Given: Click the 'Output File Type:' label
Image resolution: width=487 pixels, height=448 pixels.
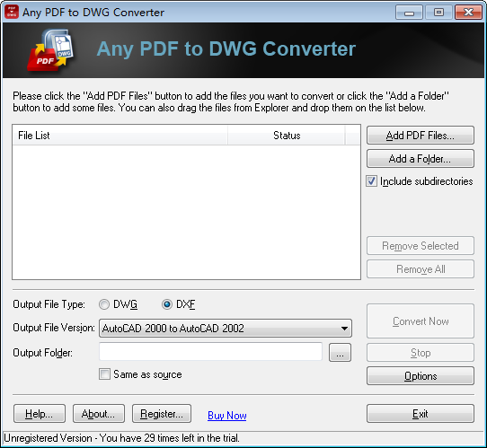Looking at the screenshot, I should (49, 304).
